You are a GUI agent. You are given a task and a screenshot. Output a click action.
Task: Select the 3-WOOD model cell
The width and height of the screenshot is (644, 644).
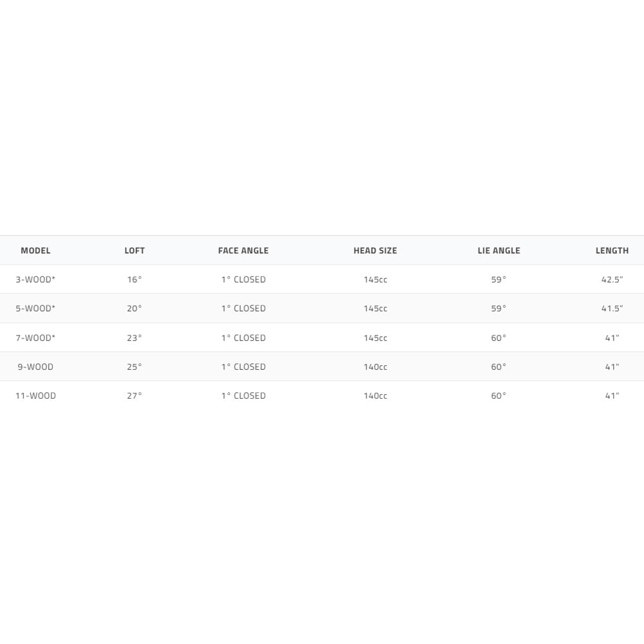click(x=35, y=279)
